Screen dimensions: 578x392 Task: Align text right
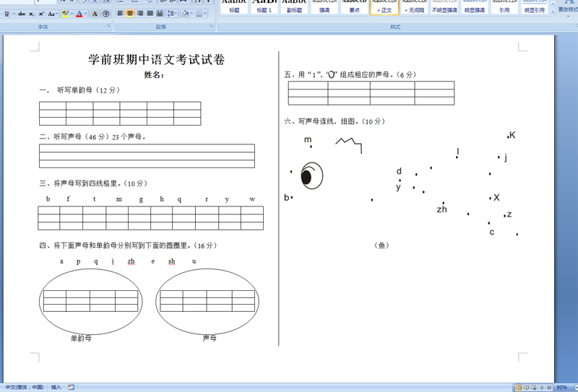(140, 14)
